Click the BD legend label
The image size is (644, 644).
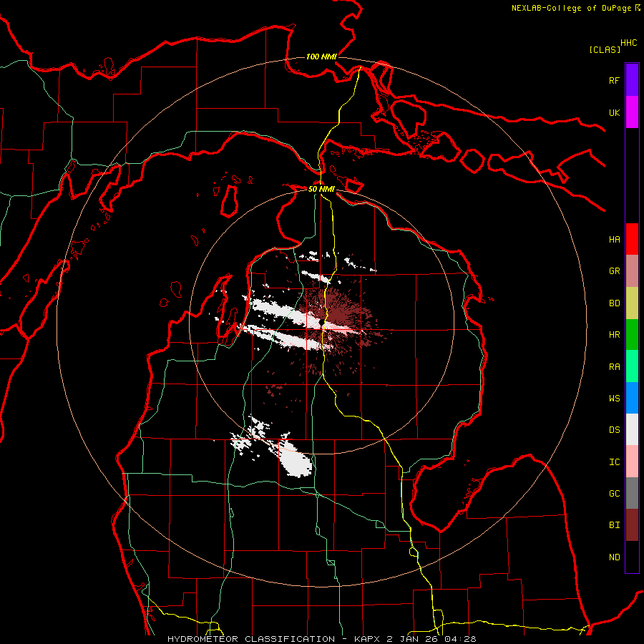click(x=614, y=303)
